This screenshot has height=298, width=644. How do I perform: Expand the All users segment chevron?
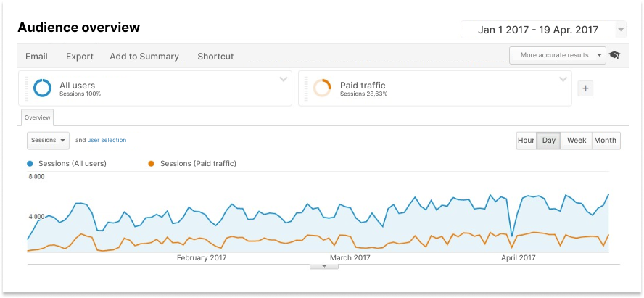click(284, 79)
